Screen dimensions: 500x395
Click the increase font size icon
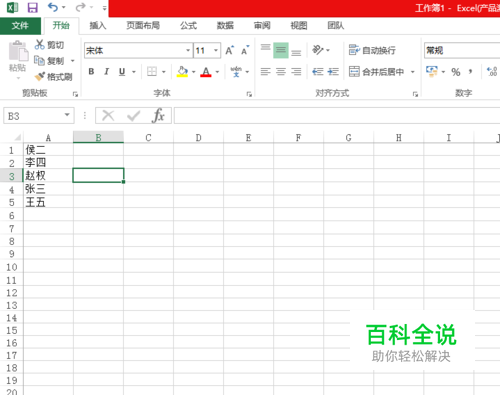[230, 50]
